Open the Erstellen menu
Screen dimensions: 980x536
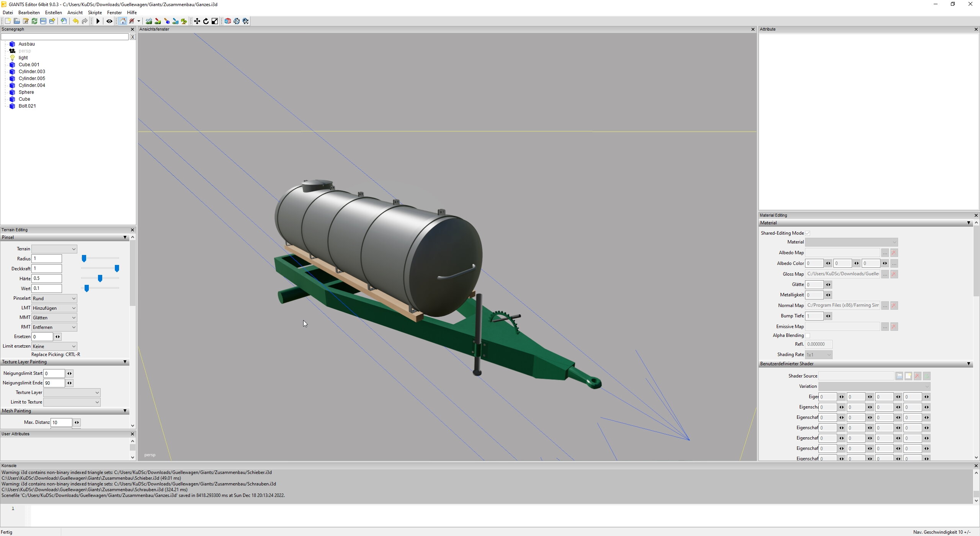click(53, 13)
